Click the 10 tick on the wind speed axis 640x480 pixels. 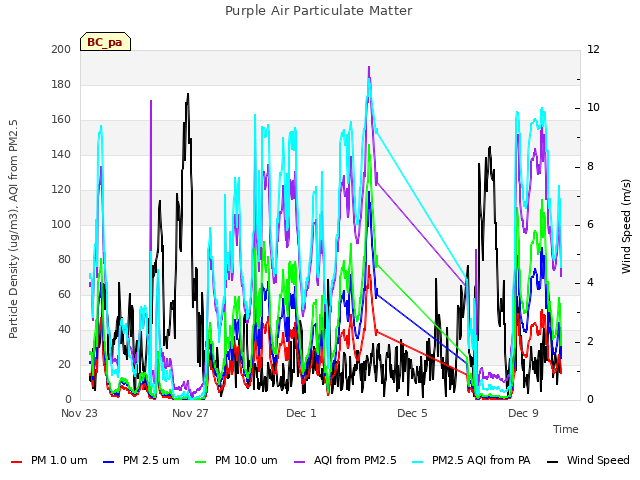[x=593, y=108]
